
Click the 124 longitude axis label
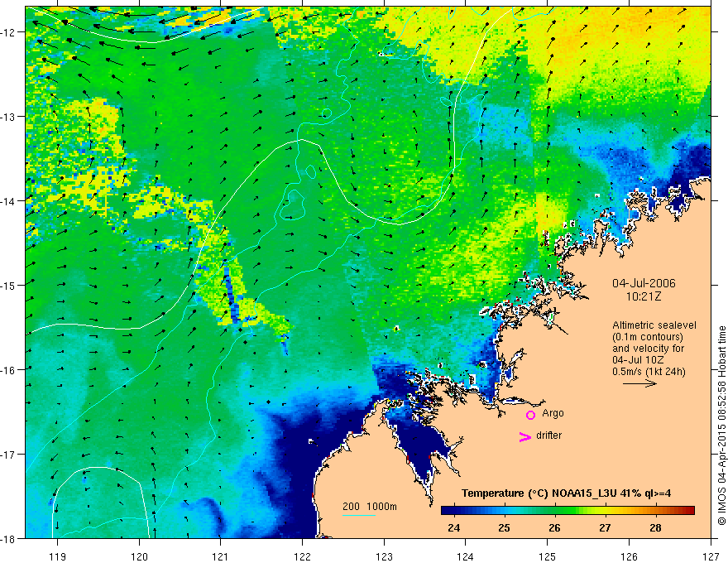pyautogui.click(x=466, y=556)
